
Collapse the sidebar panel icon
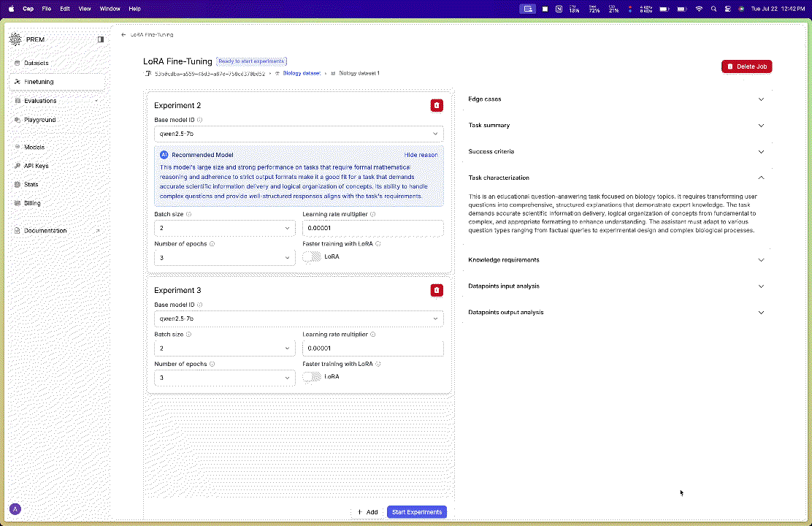pyautogui.click(x=101, y=39)
